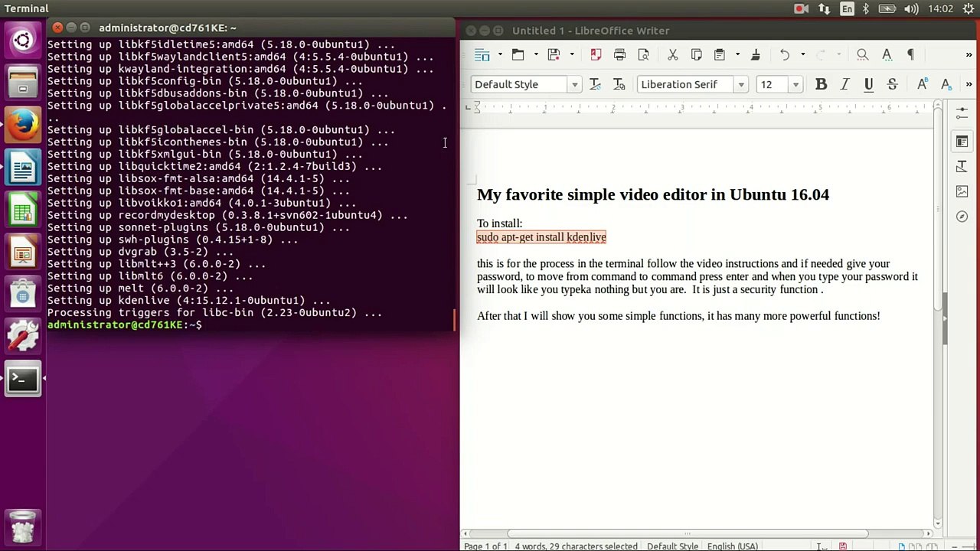The image size is (980, 551).
Task: Open the Gallery sidebar deck
Action: pyautogui.click(x=962, y=191)
